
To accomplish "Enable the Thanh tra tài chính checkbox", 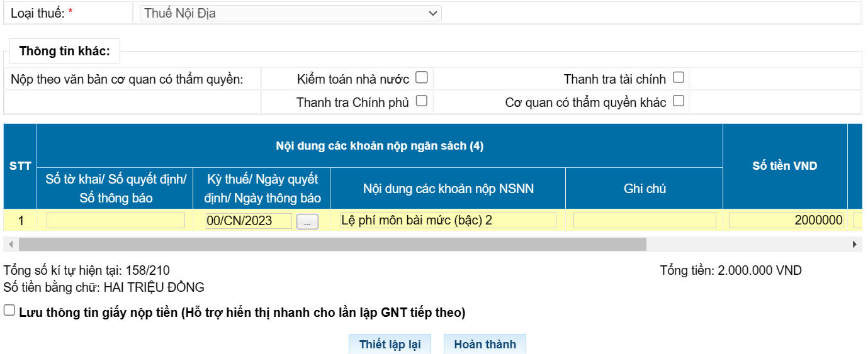I will tap(679, 77).
